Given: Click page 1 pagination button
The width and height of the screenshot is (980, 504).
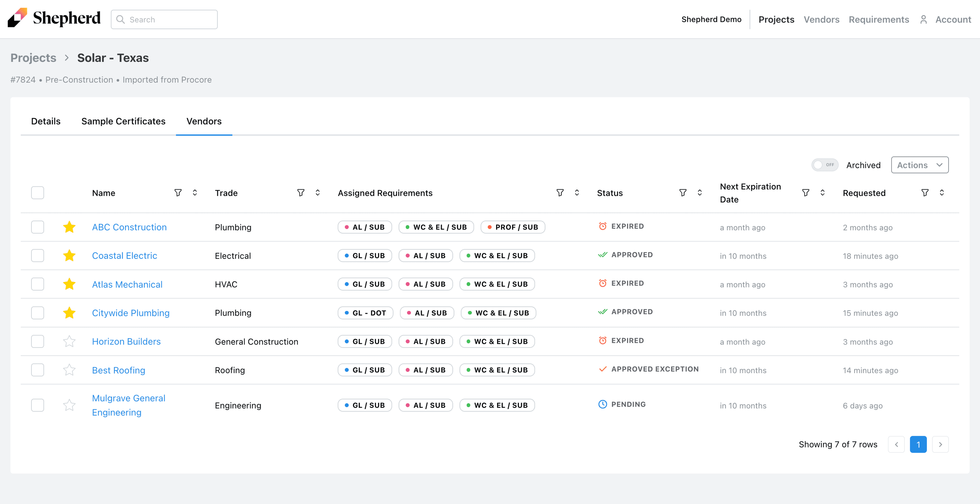Looking at the screenshot, I should coord(918,444).
